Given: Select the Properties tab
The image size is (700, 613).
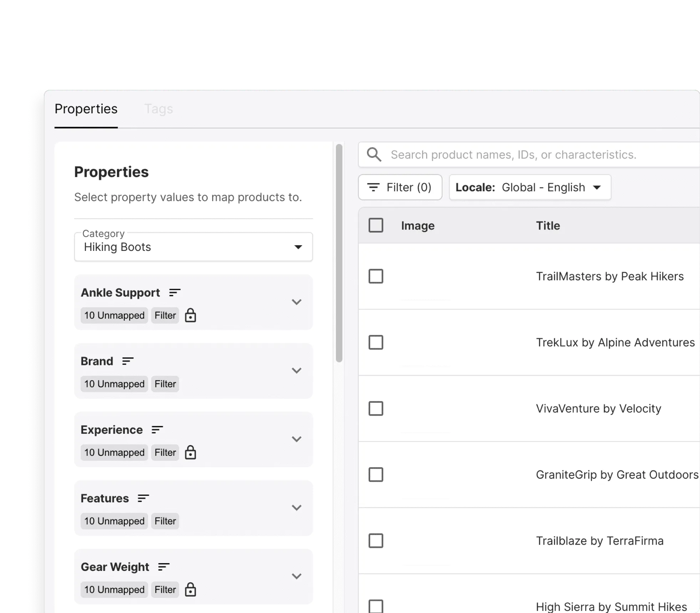Looking at the screenshot, I should pos(86,109).
